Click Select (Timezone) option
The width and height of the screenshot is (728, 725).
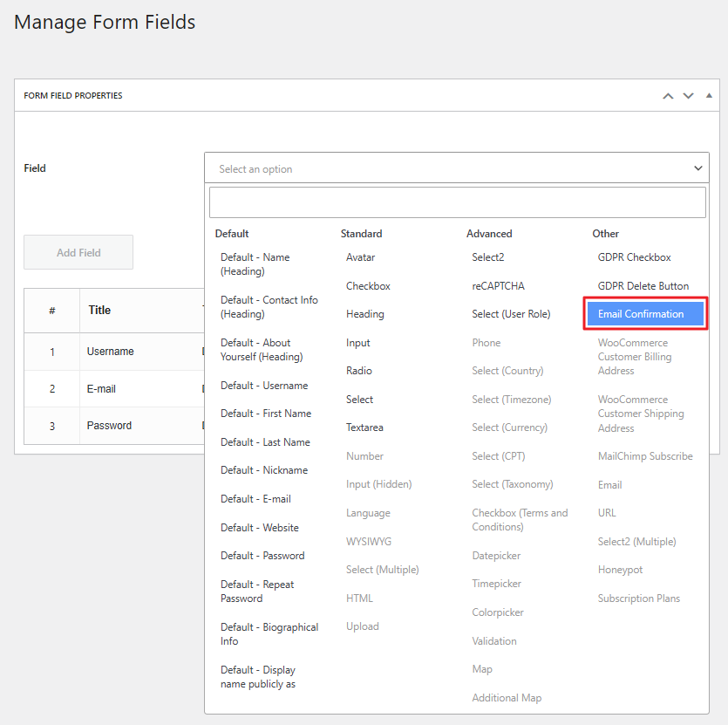tap(511, 400)
